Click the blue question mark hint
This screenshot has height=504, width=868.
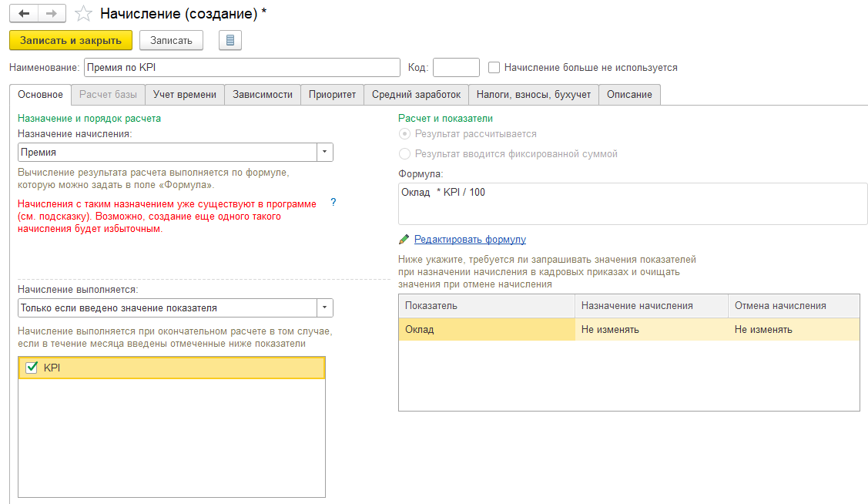tap(333, 202)
